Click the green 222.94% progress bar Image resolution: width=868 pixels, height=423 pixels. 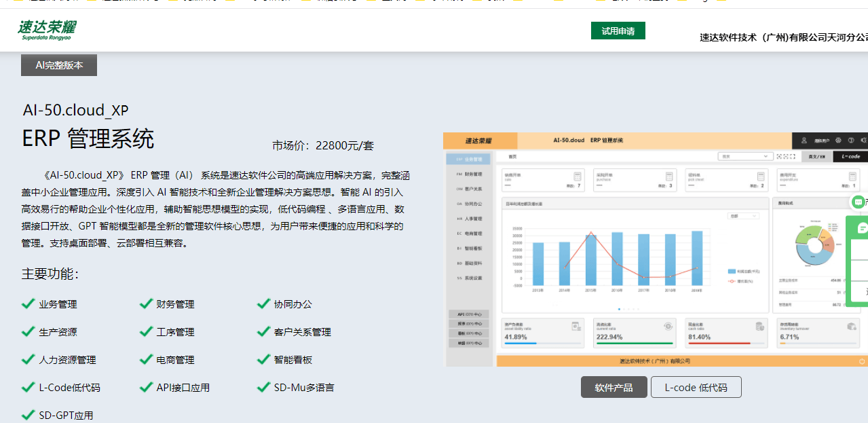coord(633,344)
